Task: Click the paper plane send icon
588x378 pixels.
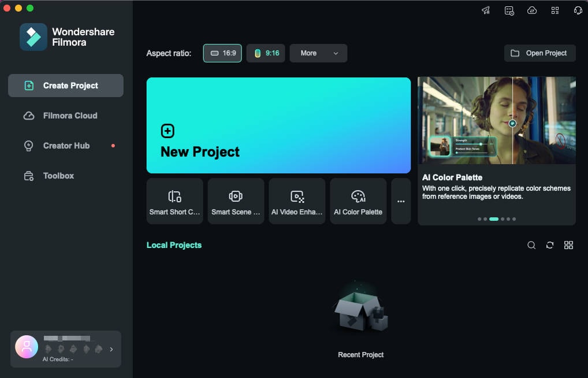Action: tap(486, 10)
